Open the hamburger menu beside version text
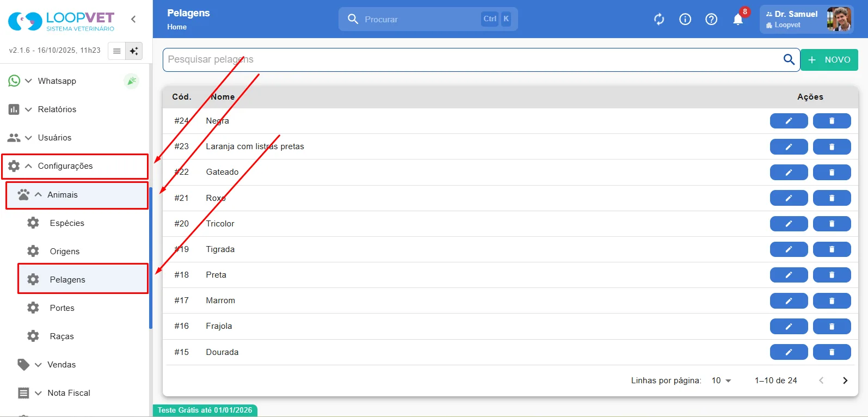The image size is (868, 417). coord(116,51)
